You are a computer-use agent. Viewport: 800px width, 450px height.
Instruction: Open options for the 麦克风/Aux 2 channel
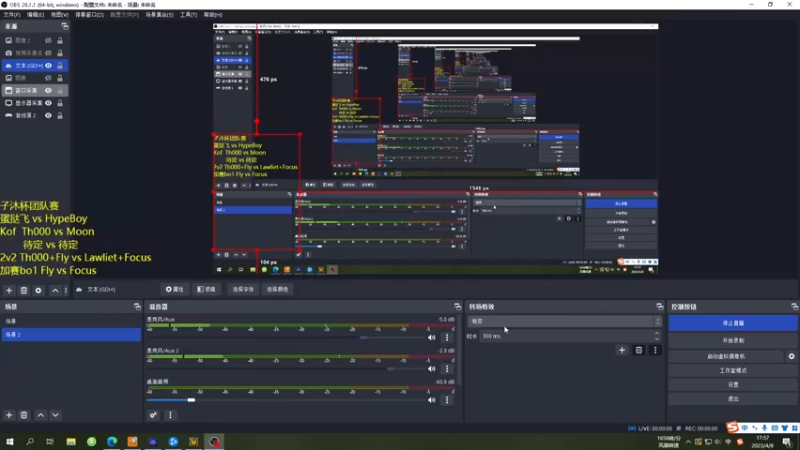[x=447, y=368]
